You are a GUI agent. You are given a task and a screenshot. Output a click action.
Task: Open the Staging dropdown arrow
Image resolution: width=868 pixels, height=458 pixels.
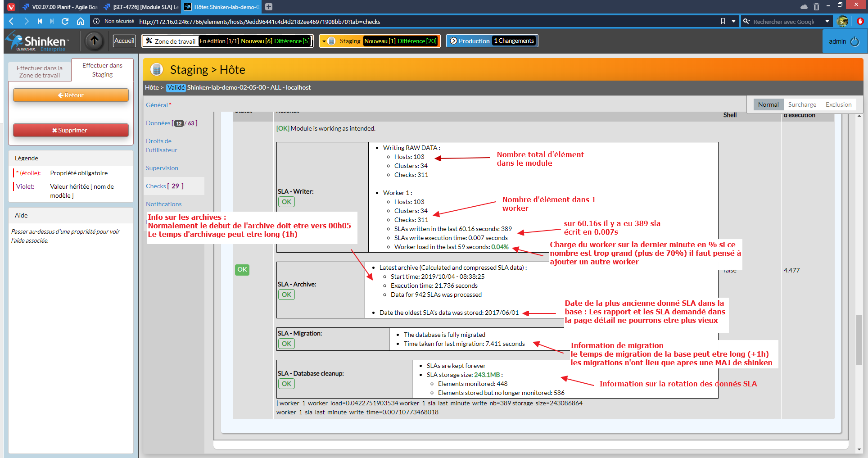tap(324, 41)
